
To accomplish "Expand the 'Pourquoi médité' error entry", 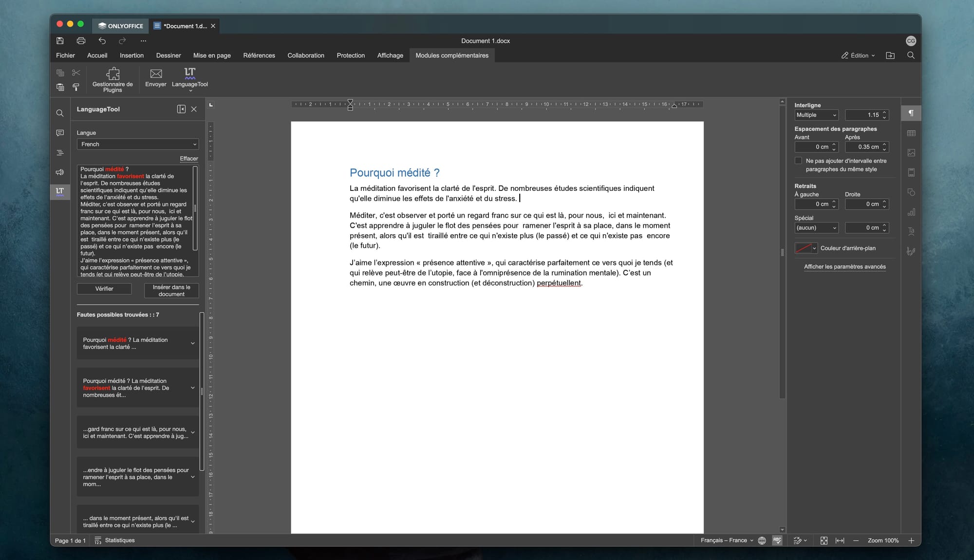I will click(x=192, y=343).
